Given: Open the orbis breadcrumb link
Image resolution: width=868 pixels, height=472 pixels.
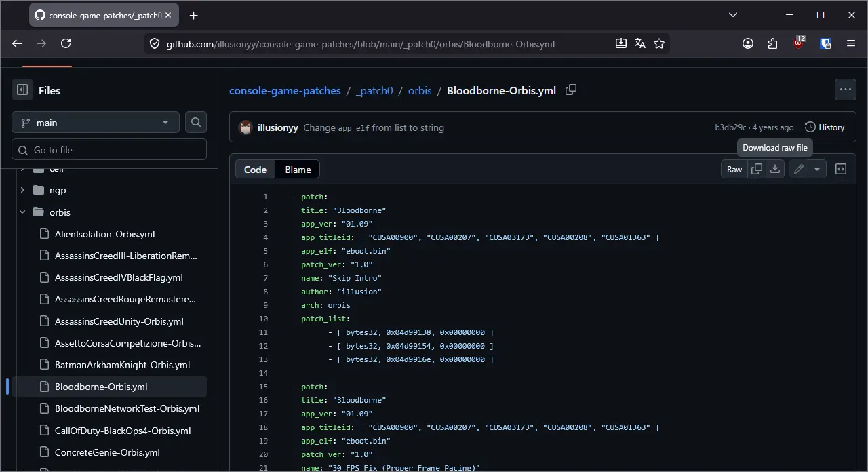Looking at the screenshot, I should click(420, 90).
